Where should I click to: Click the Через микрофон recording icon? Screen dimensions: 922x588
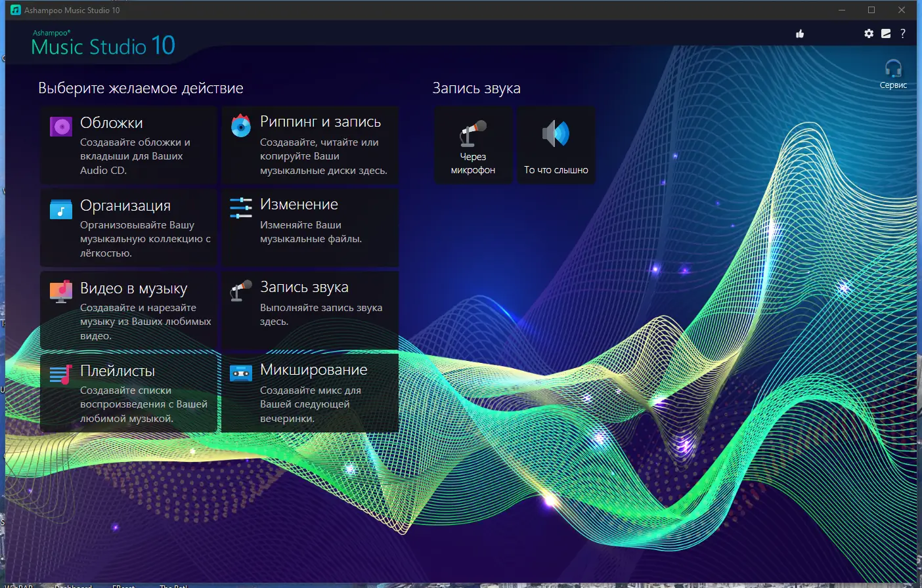point(472,133)
